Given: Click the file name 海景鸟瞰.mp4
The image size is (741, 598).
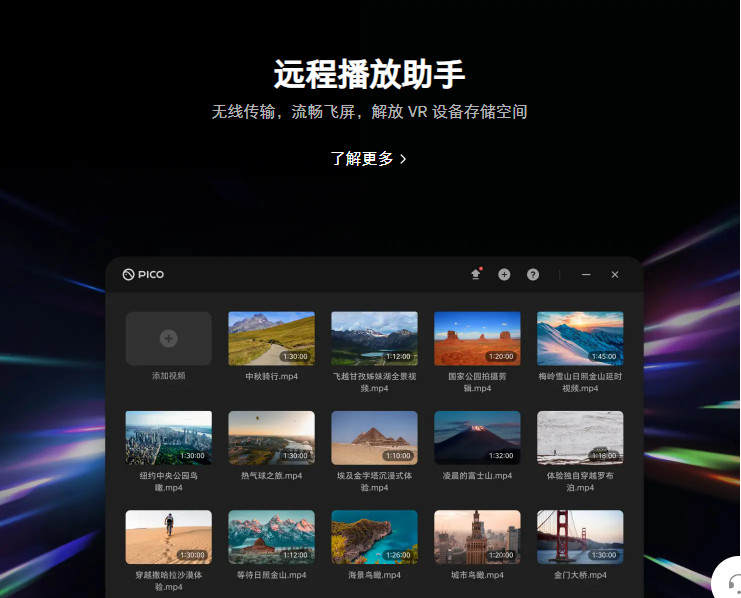Looking at the screenshot, I should [374, 575].
